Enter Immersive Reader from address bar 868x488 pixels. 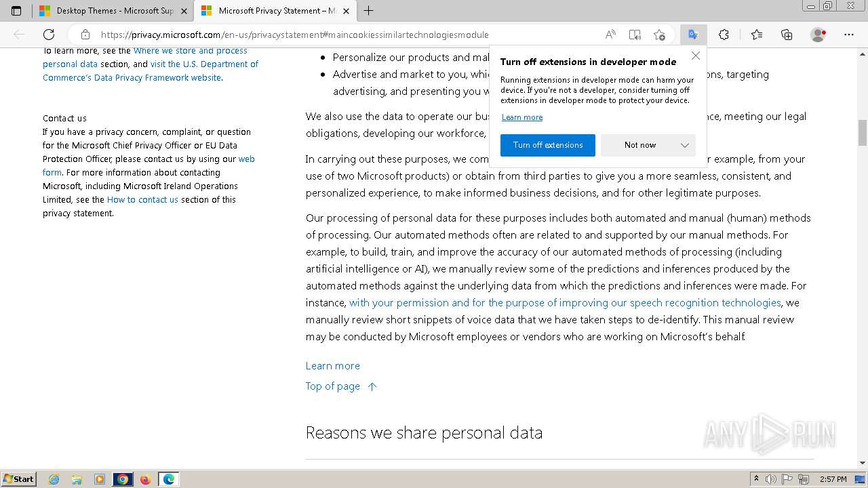[635, 35]
